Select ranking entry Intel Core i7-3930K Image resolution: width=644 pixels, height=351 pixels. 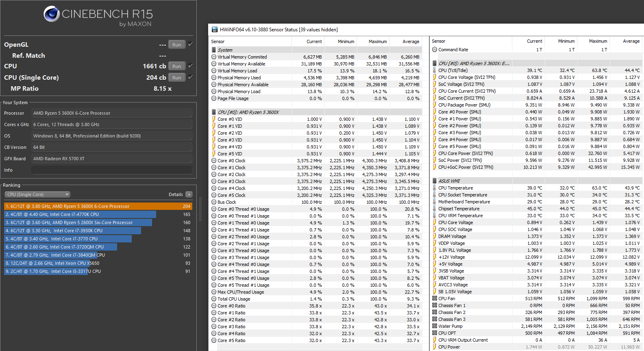tap(98, 231)
